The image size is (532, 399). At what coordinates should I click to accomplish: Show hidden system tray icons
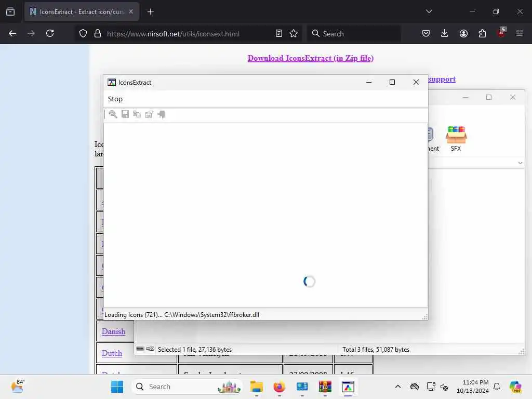(x=397, y=387)
